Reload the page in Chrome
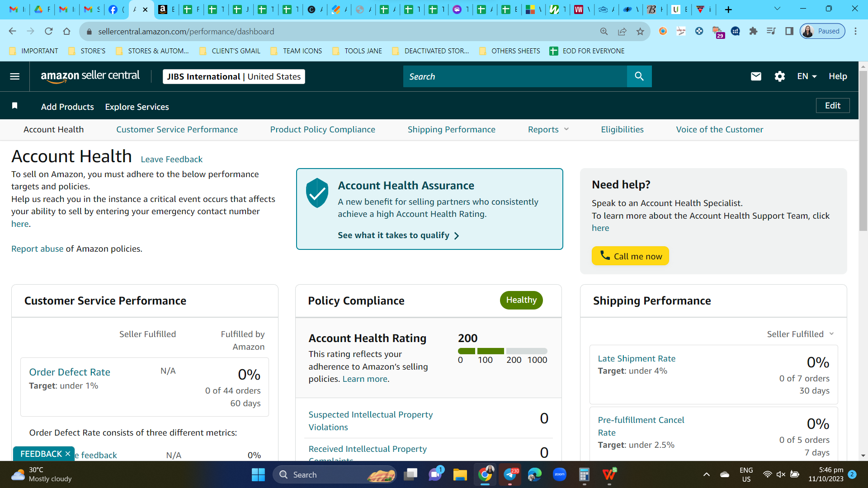Screen dimensions: 868x488 49,31
